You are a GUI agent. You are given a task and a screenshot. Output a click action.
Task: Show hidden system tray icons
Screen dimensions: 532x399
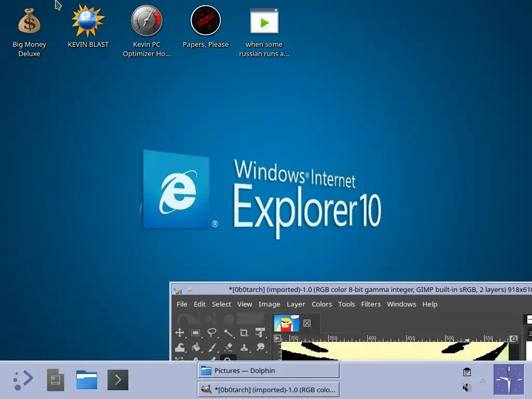click(482, 380)
